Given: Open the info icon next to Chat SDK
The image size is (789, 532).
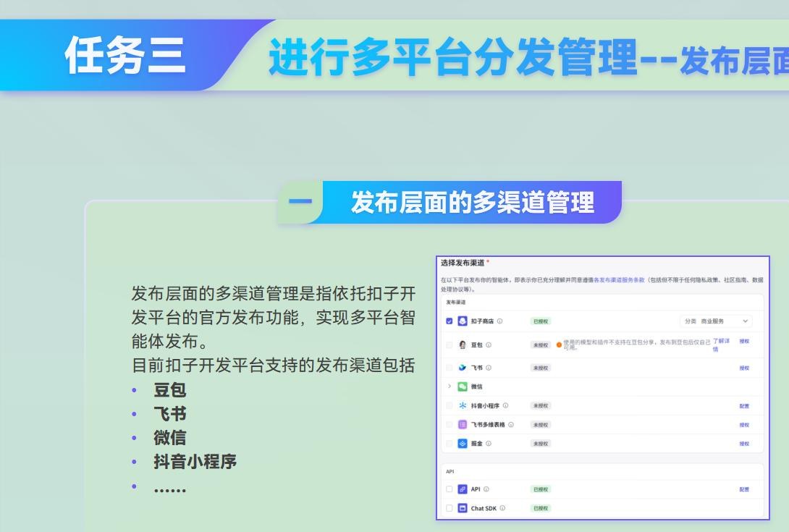Looking at the screenshot, I should coord(502,508).
